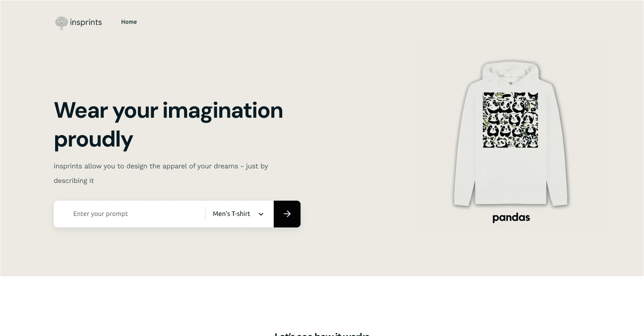Click the insprints wordmark text
The width and height of the screenshot is (644, 336).
(x=86, y=22)
